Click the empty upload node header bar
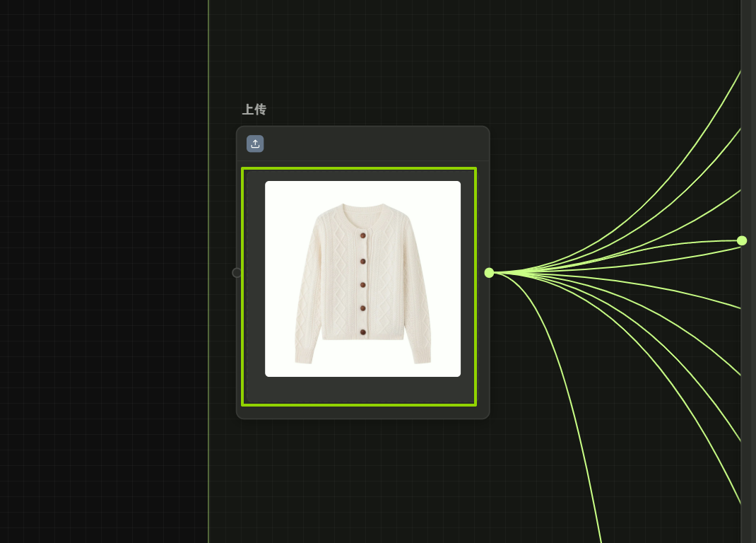The height and width of the screenshot is (543, 756). 374,144
